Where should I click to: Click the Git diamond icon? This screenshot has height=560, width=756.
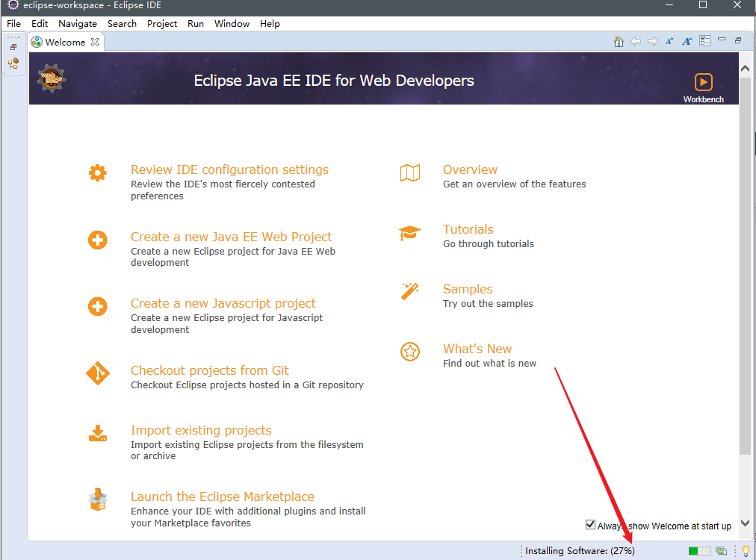97,373
